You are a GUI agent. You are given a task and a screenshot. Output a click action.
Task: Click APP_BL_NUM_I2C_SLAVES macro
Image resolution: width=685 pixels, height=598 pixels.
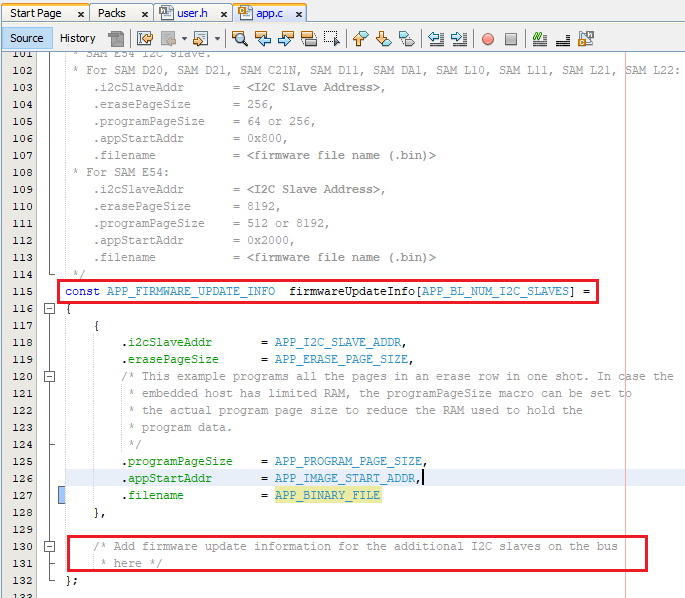495,291
